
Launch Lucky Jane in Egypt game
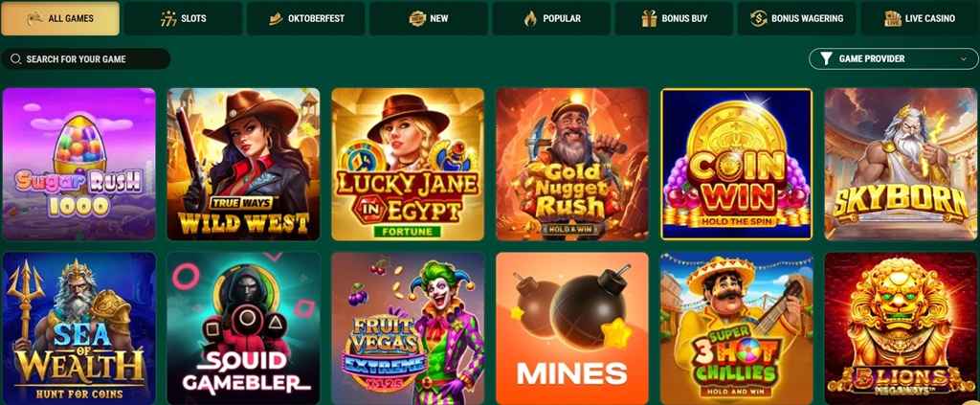(408, 164)
